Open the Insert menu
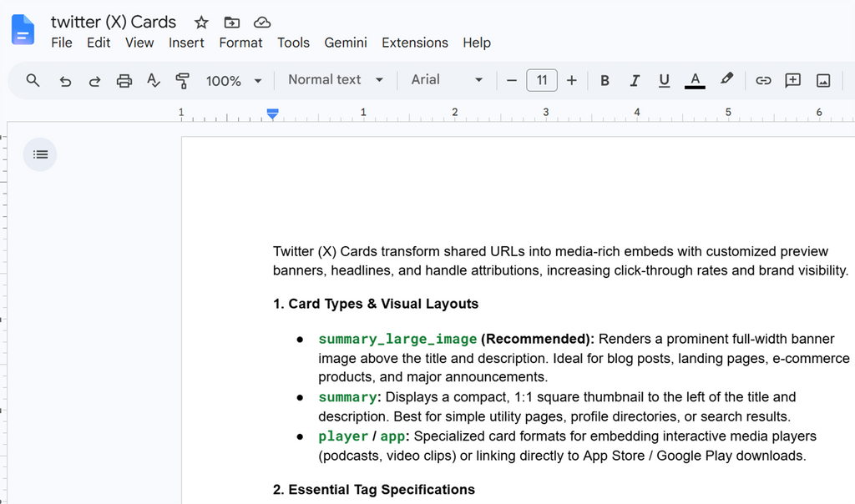The image size is (855, 504). pos(186,43)
